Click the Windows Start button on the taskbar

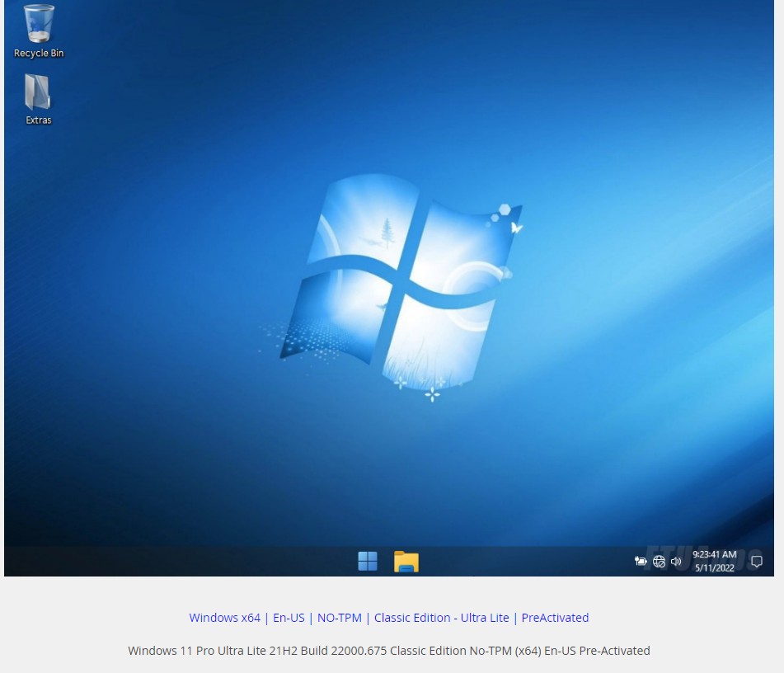point(368,561)
